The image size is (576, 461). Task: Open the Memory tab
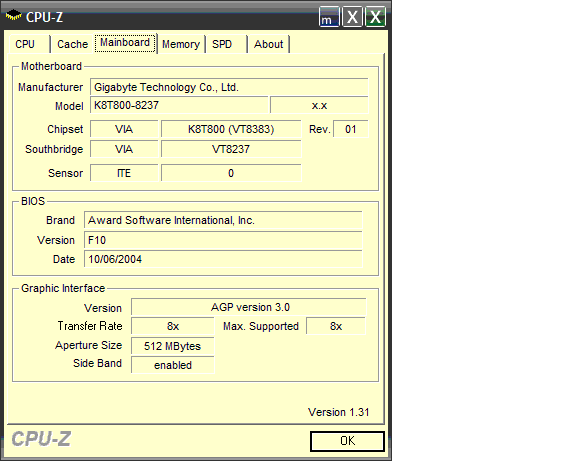pos(181,44)
